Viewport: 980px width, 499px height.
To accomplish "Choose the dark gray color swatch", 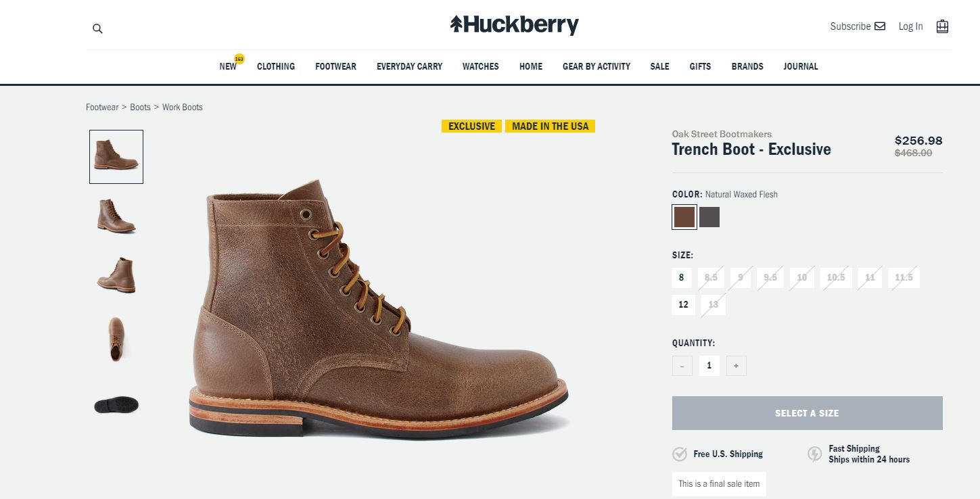I will point(709,217).
